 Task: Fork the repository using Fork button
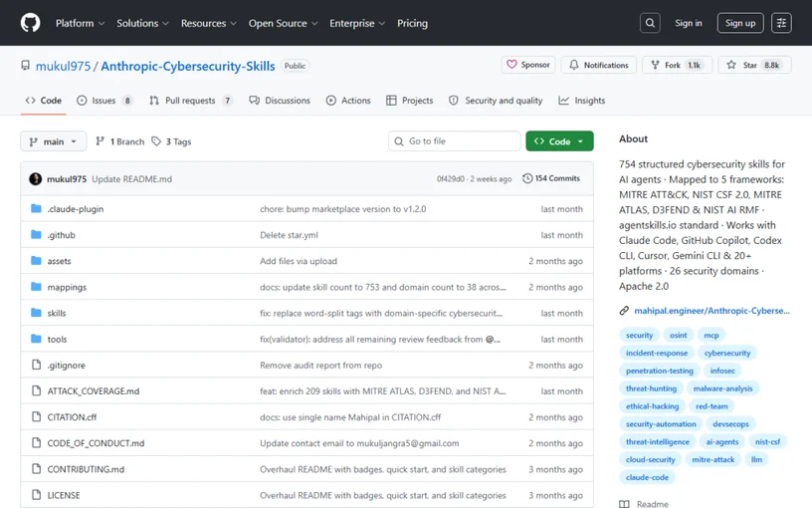pyautogui.click(x=677, y=65)
